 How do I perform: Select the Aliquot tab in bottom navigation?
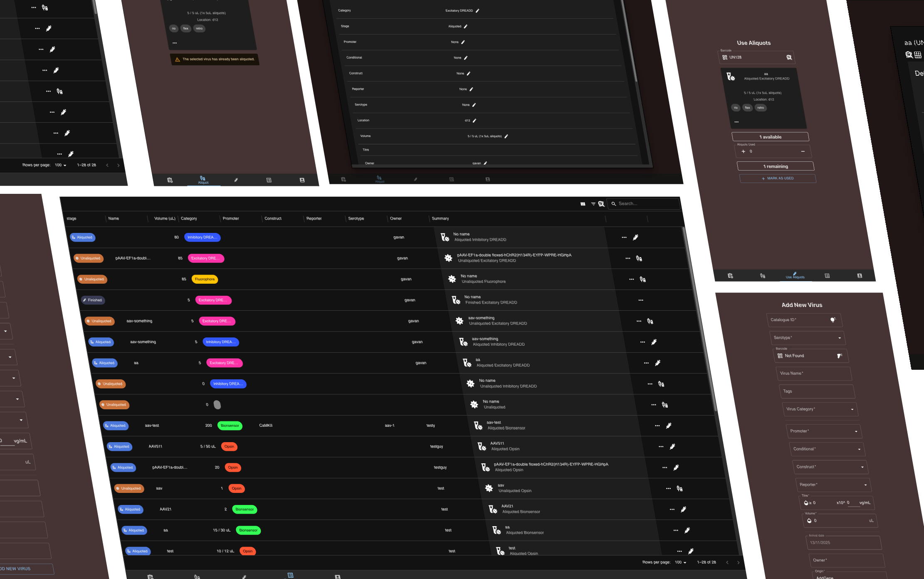click(203, 180)
